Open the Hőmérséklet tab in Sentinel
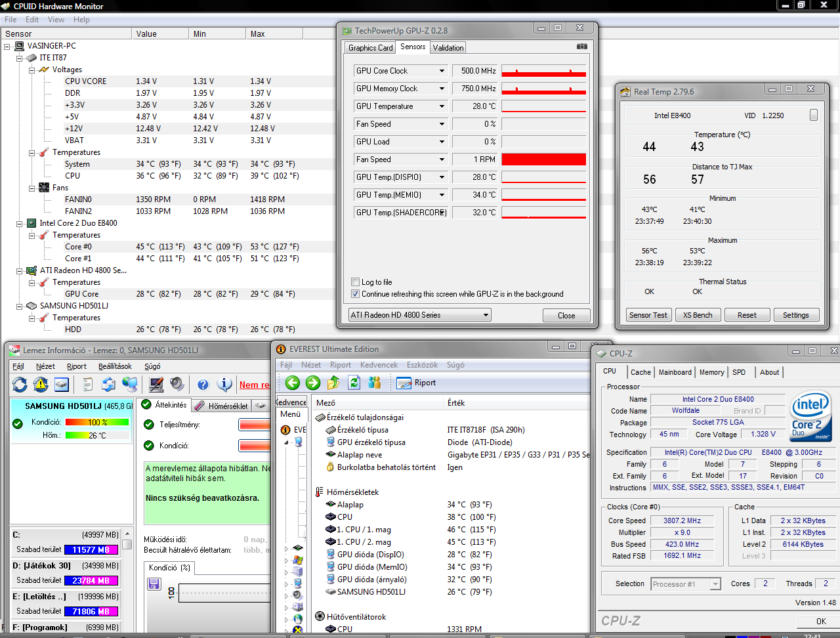The image size is (840, 638). [x=222, y=406]
